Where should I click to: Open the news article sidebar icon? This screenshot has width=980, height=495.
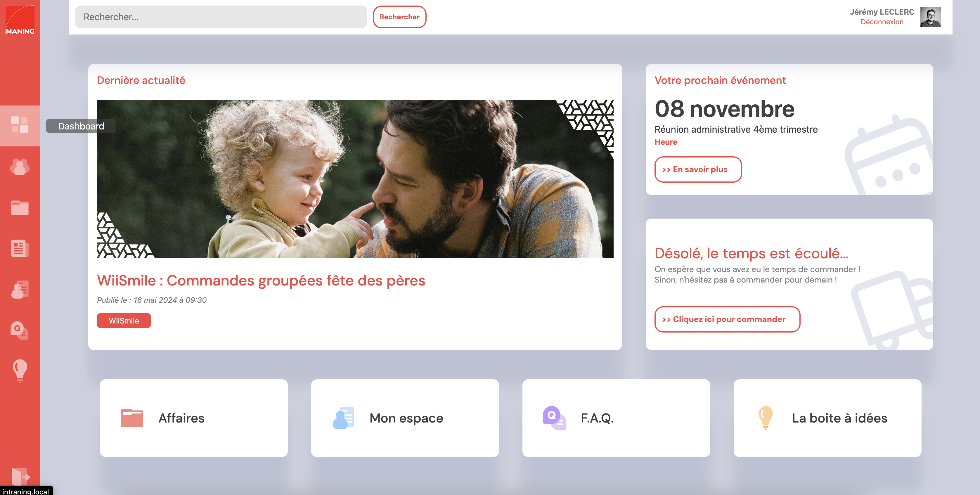coord(20,248)
